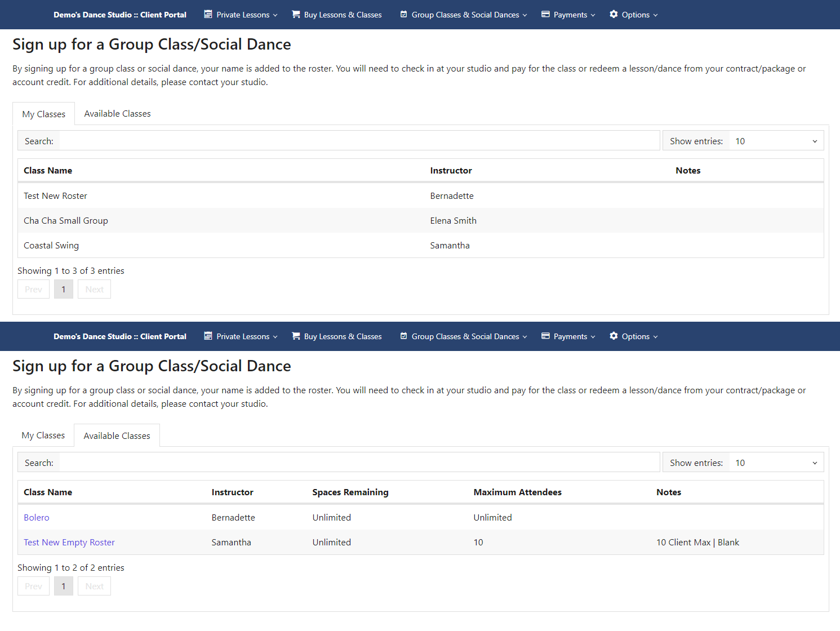Screen dimensions: 840x631
Task: Click Prev button under Available Classes table
Action: tap(33, 586)
